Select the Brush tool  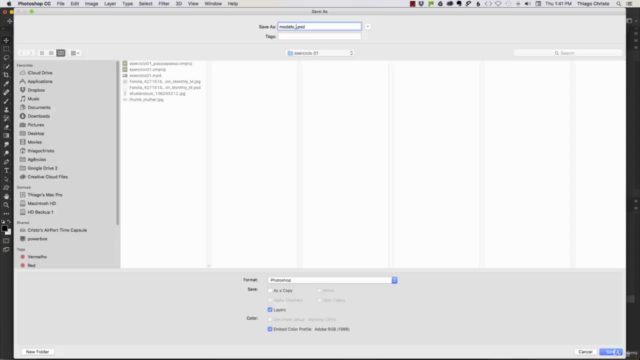point(6,101)
